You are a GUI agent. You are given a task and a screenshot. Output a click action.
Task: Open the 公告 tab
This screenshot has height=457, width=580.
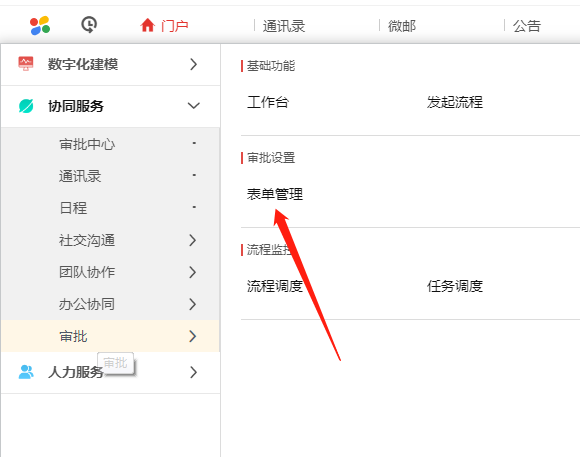[527, 26]
